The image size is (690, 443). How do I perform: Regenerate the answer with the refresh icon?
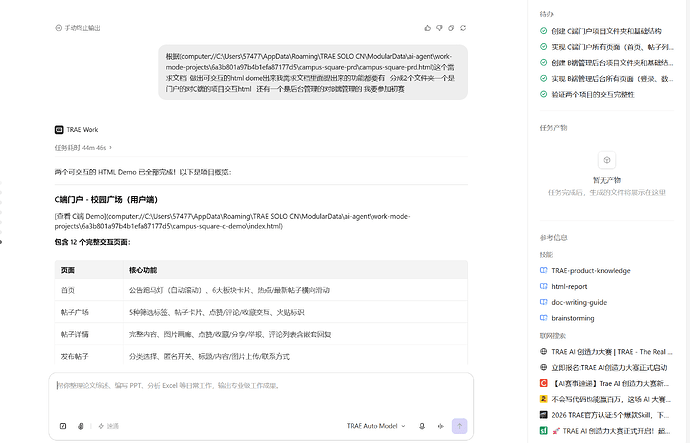click(x=463, y=28)
